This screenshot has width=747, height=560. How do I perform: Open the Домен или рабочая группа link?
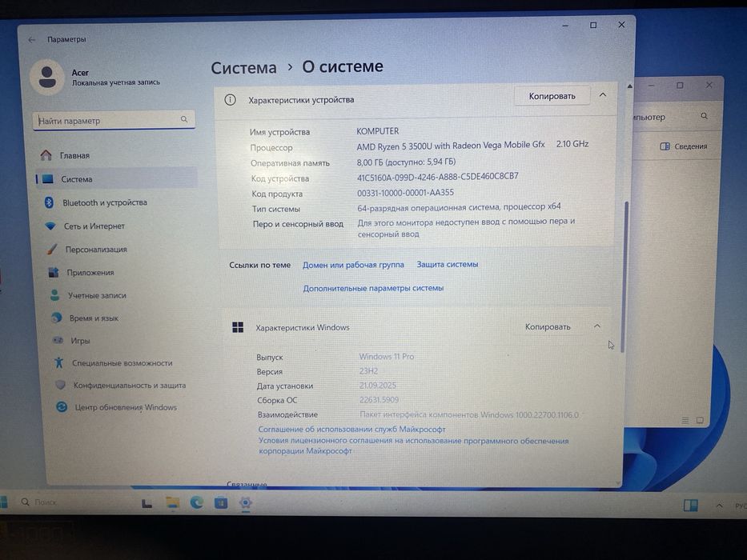tap(354, 265)
